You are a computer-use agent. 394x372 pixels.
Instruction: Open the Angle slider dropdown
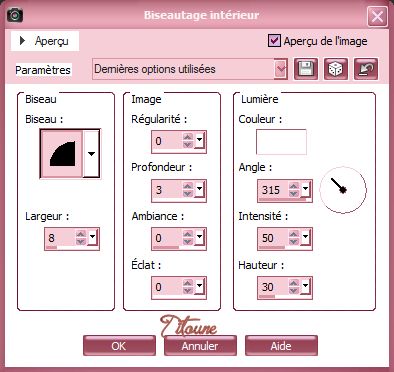[x=305, y=189]
